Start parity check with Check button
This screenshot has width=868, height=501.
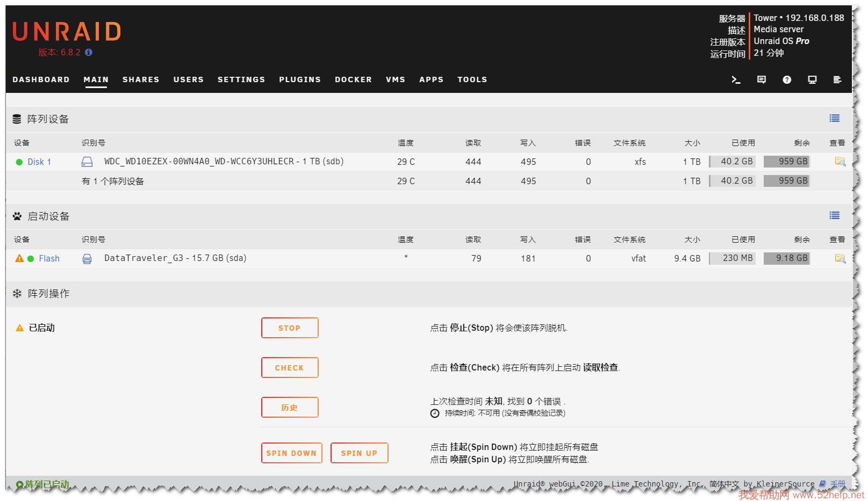tap(290, 368)
